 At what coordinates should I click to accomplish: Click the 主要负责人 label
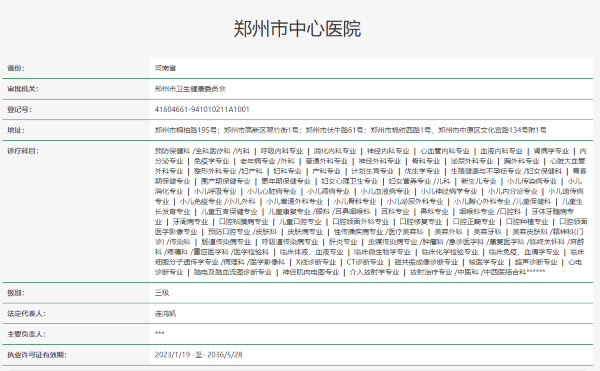pos(26,334)
